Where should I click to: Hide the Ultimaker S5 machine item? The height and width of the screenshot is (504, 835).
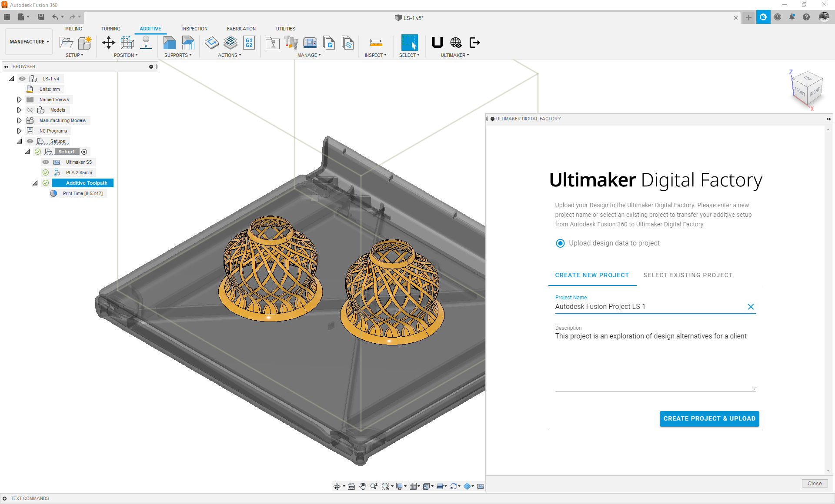click(x=46, y=162)
